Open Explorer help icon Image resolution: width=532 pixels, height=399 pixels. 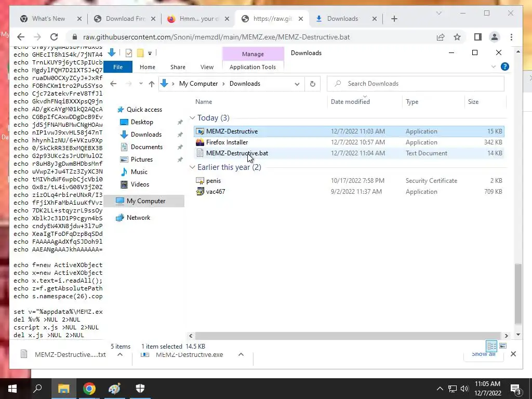(x=504, y=66)
